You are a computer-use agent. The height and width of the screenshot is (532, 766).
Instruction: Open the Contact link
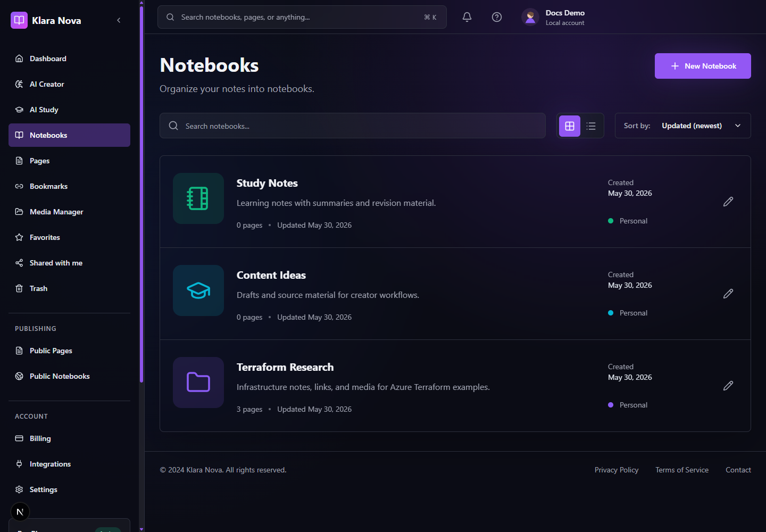(738, 470)
